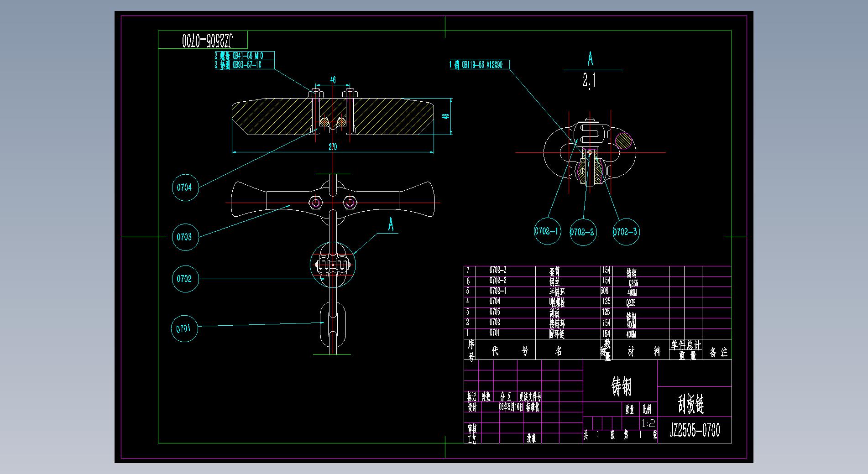Select the 0703 balloon callout
Image resolution: width=868 pixels, height=474 pixels.
pos(185,237)
